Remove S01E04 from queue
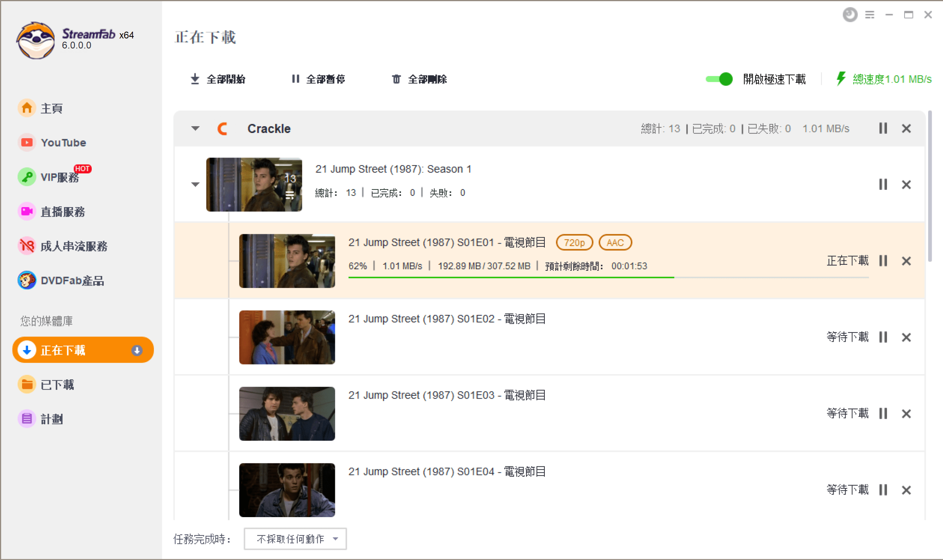 907,490
